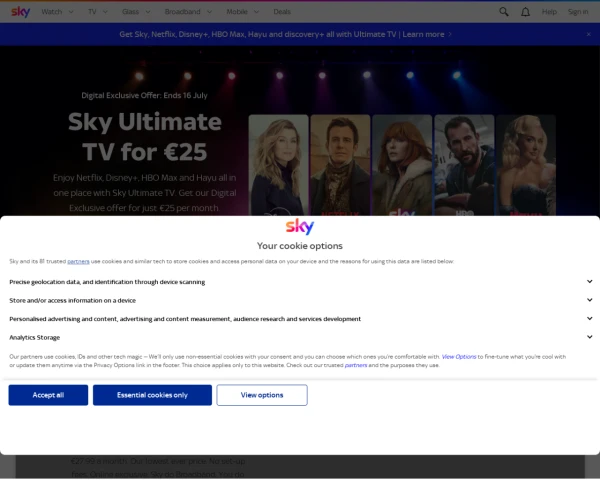Expand the TV dropdown chevron
The image size is (600, 480).
click(x=105, y=12)
